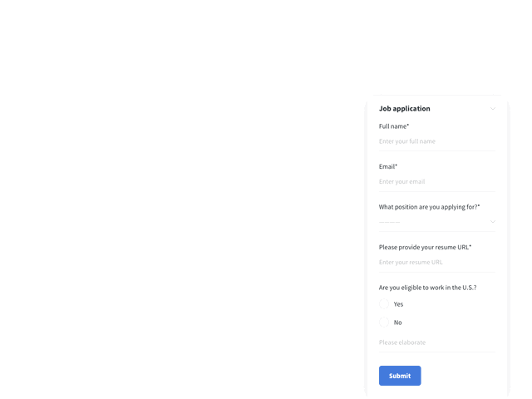Click the Yes option label text
Image resolution: width=532 pixels, height=399 pixels.
[x=398, y=304]
